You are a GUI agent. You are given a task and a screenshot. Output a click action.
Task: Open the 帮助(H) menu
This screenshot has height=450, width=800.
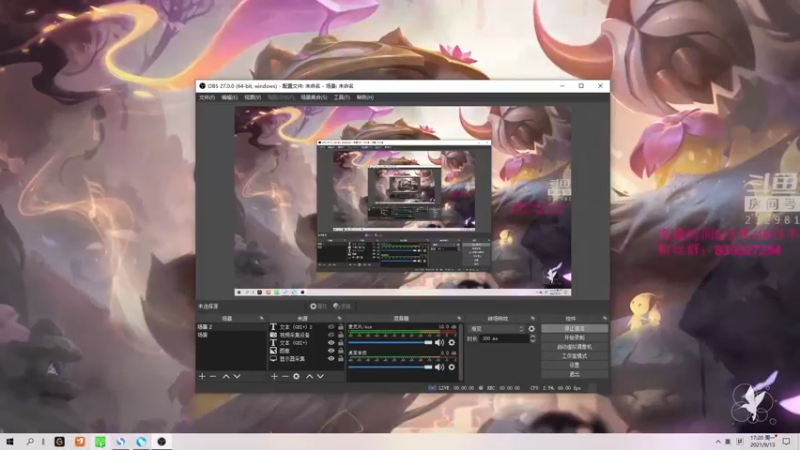[365, 97]
